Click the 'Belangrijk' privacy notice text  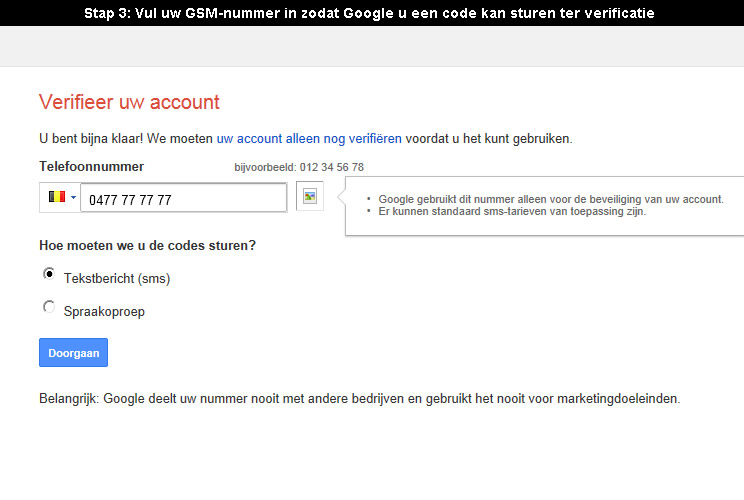click(360, 398)
